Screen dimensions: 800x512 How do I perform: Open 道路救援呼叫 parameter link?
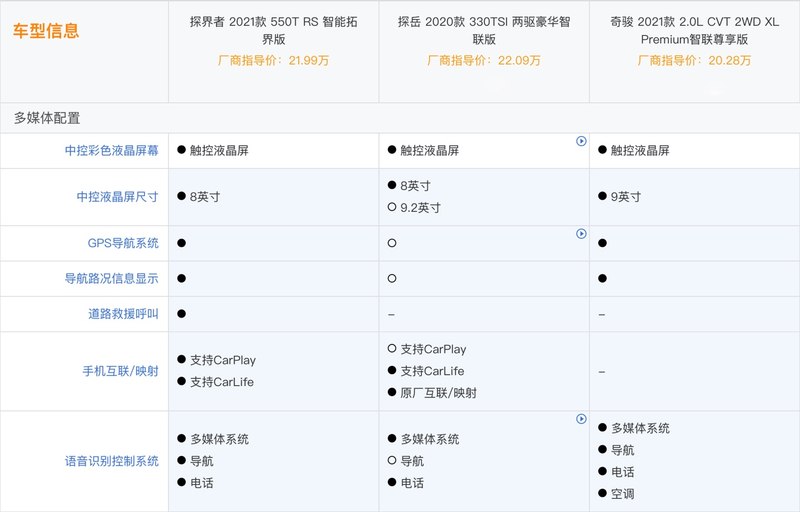tap(123, 314)
